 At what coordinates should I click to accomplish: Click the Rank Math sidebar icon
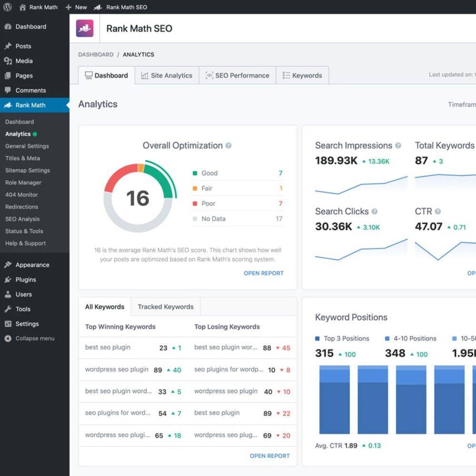pyautogui.click(x=8, y=105)
